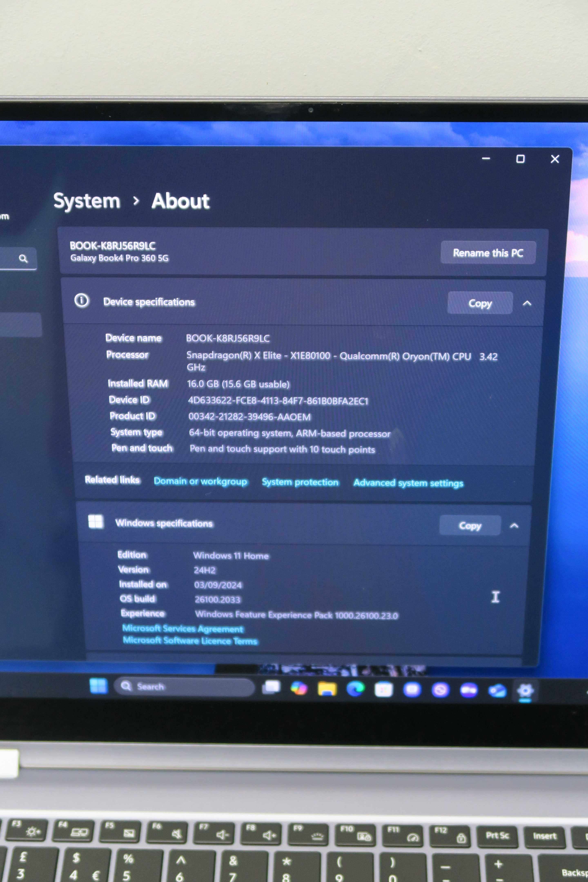Image resolution: width=588 pixels, height=882 pixels.
Task: Open the Settings gear icon in taskbar
Action: pos(525,691)
